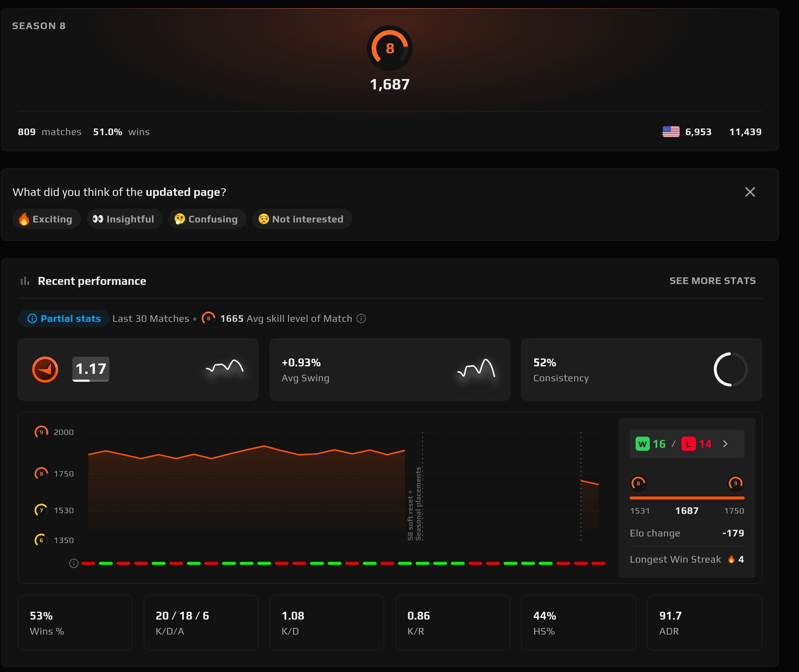Expand wins and losses chevron arrow
This screenshot has height=672, width=799.
(725, 444)
